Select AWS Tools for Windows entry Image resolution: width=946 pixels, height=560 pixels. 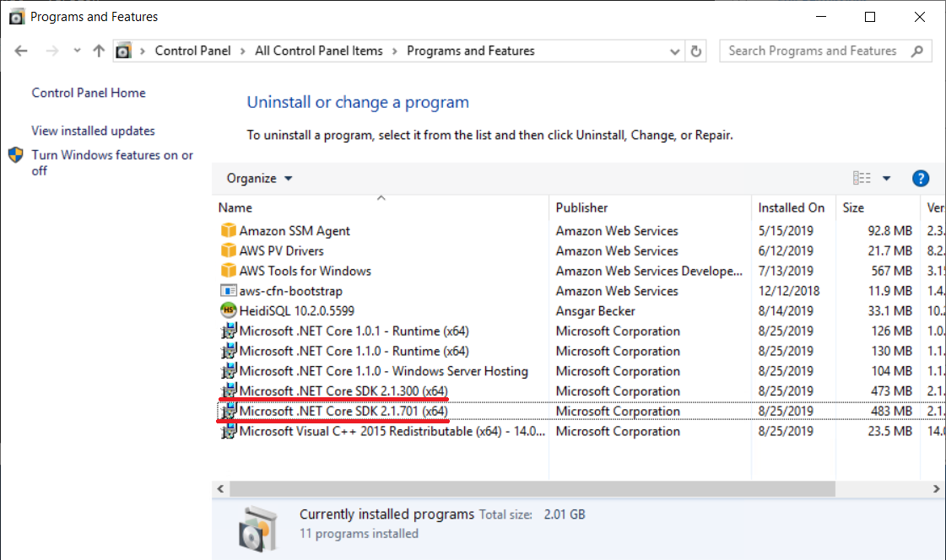305,272
